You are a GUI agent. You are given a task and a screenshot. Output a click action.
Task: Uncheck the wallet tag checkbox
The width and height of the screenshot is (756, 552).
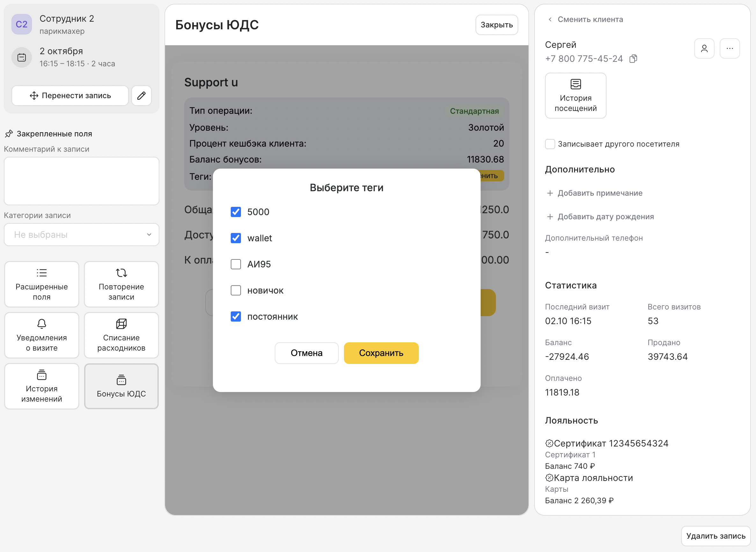click(236, 238)
